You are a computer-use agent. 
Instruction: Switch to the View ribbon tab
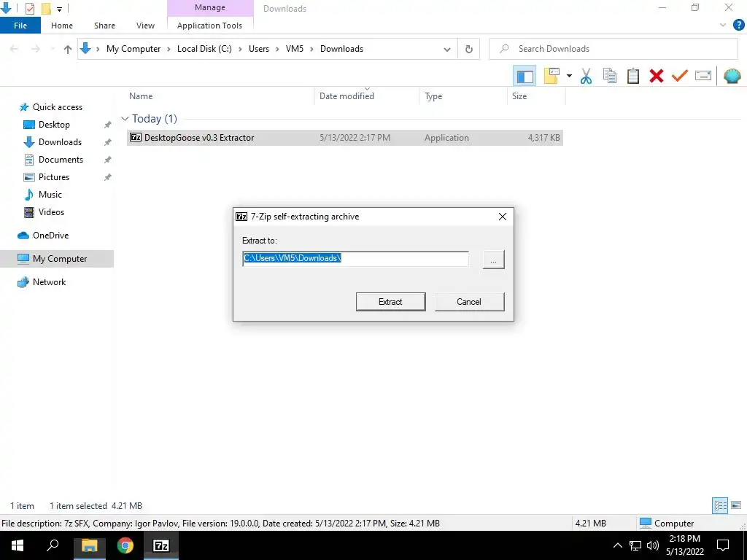[x=145, y=26]
